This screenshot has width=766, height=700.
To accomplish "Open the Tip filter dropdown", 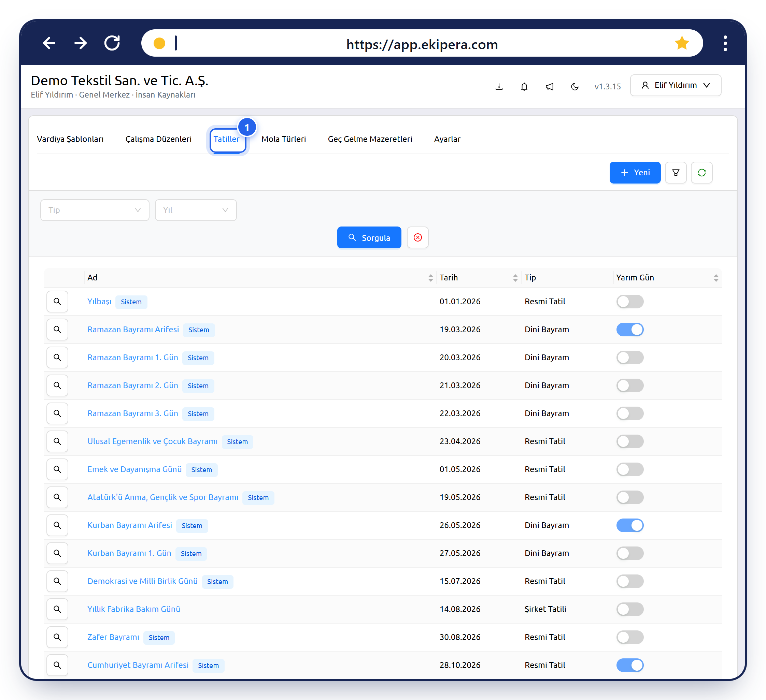I will [95, 210].
